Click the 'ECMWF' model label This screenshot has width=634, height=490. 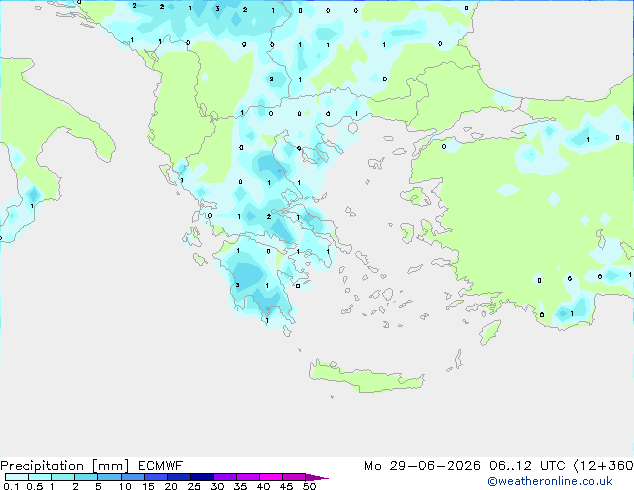click(x=161, y=466)
